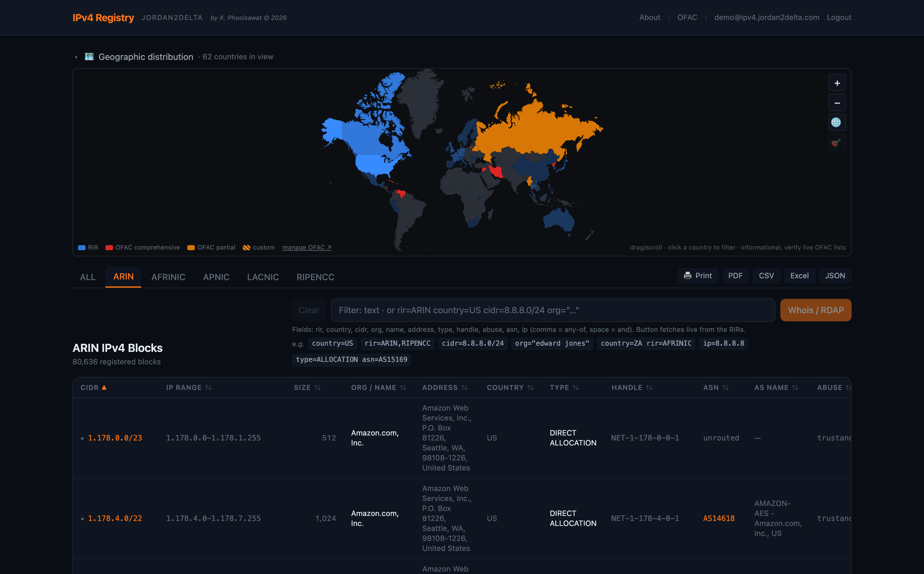Open the AS14618 ASN link
The image size is (924, 574).
pyautogui.click(x=719, y=518)
